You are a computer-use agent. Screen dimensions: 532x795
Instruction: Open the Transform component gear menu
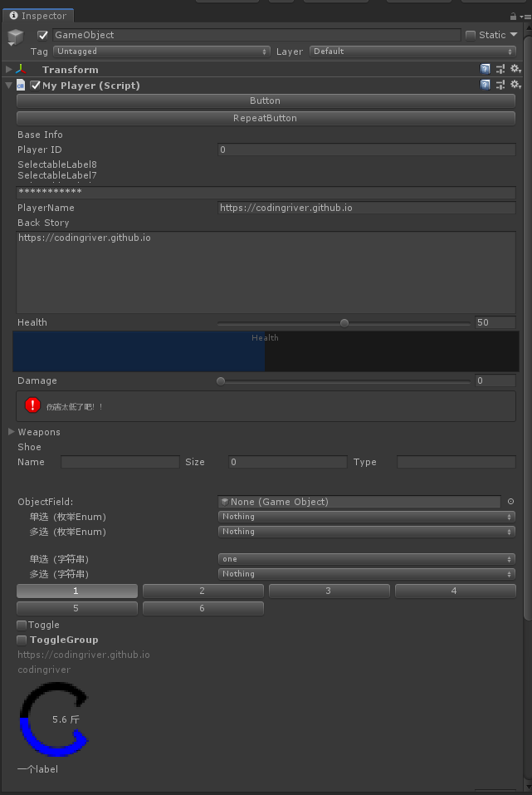point(515,69)
